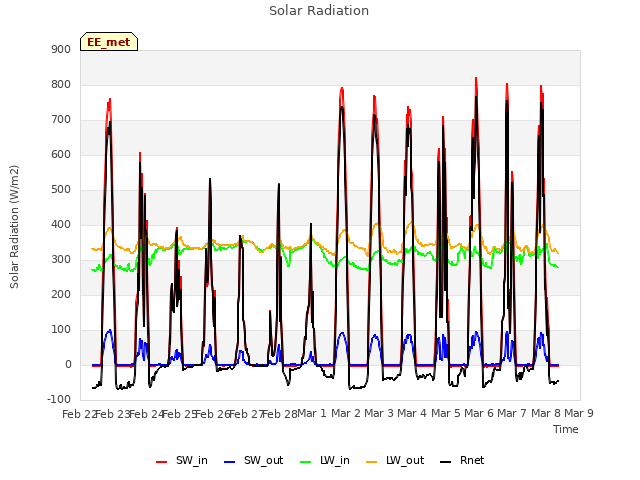Toggle the LW_in legend entry
Image resolution: width=640 pixels, height=480 pixels.
(x=325, y=460)
